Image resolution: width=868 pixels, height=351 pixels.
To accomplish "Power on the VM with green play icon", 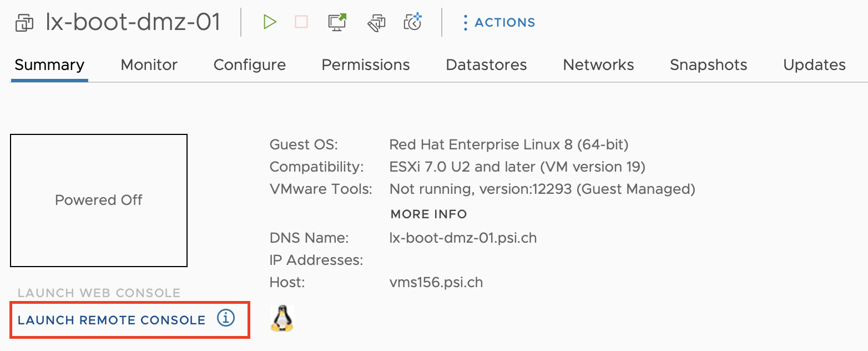I will 270,22.
